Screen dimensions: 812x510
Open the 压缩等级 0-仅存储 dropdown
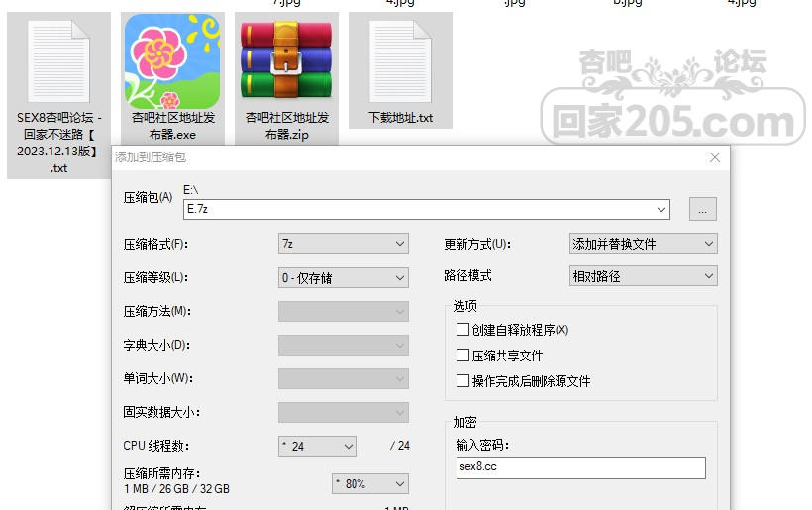[344, 278]
